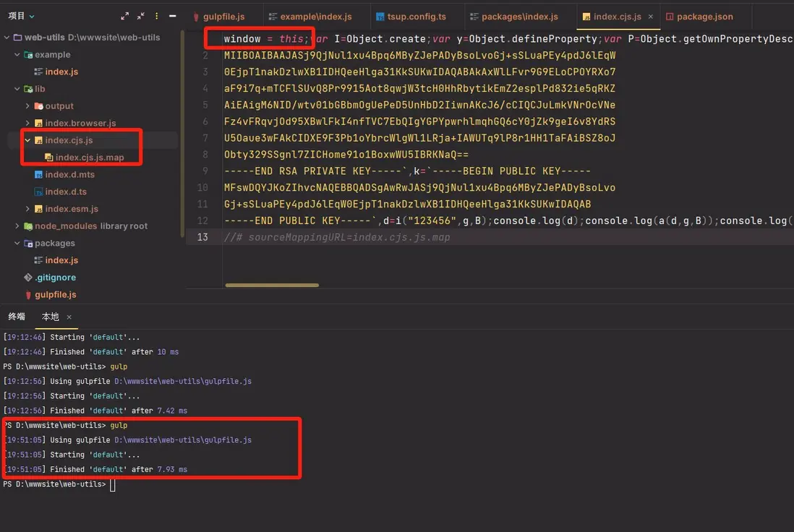Screen dimensions: 794x532
Task: Open project panel options (three dots)
Action: (x=156, y=16)
